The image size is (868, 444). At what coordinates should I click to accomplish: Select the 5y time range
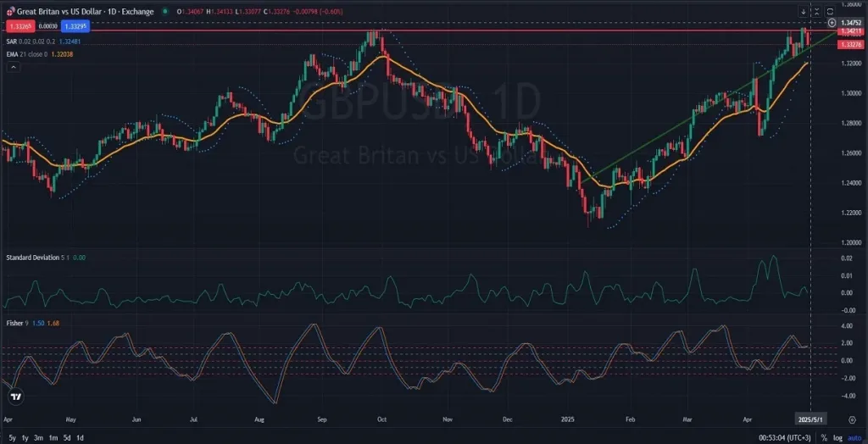click(12, 438)
